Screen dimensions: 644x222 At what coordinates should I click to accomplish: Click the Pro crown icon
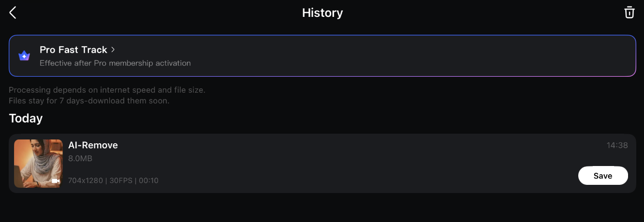24,56
